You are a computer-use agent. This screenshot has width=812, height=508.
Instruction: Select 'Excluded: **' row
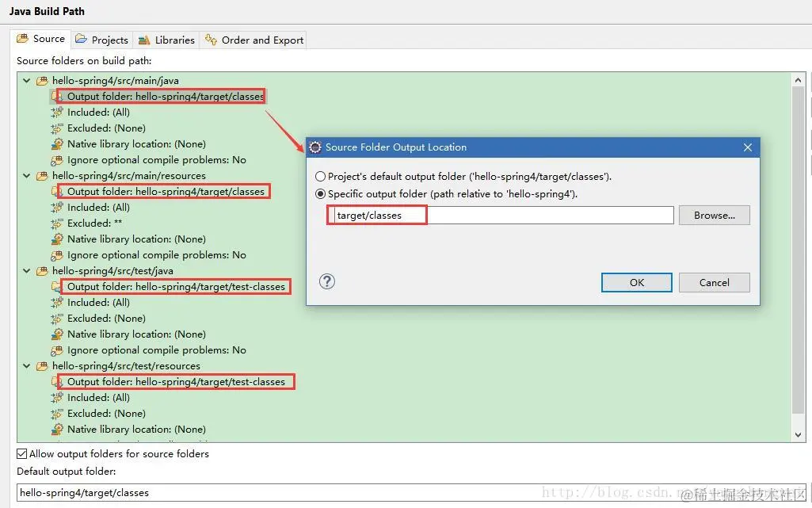[x=95, y=223]
